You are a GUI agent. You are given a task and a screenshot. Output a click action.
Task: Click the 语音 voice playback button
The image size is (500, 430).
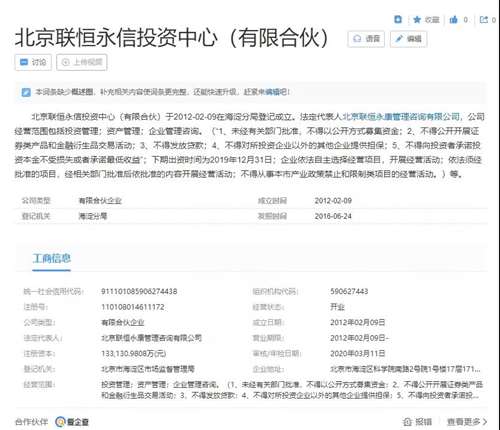[366, 39]
